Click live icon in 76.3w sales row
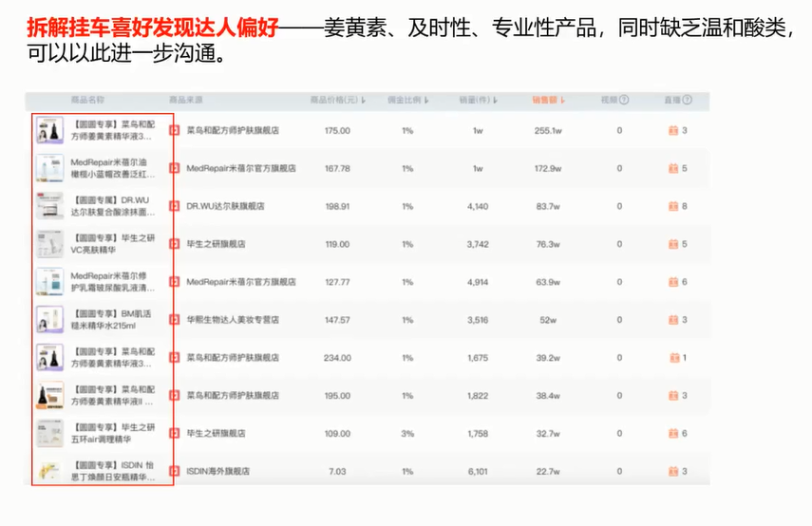The width and height of the screenshot is (812, 526). [673, 244]
